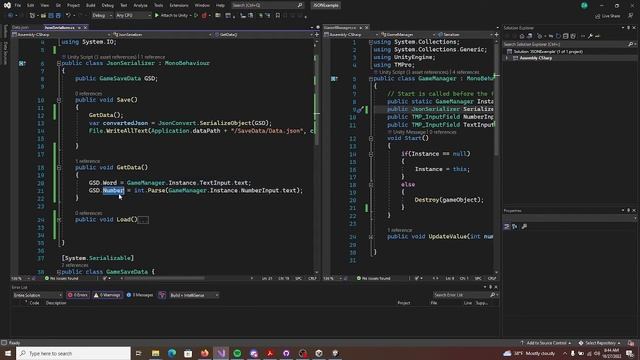The width and height of the screenshot is (640, 360).
Task: Click the GitHub Desktop taskbar icon
Action: tap(286, 353)
